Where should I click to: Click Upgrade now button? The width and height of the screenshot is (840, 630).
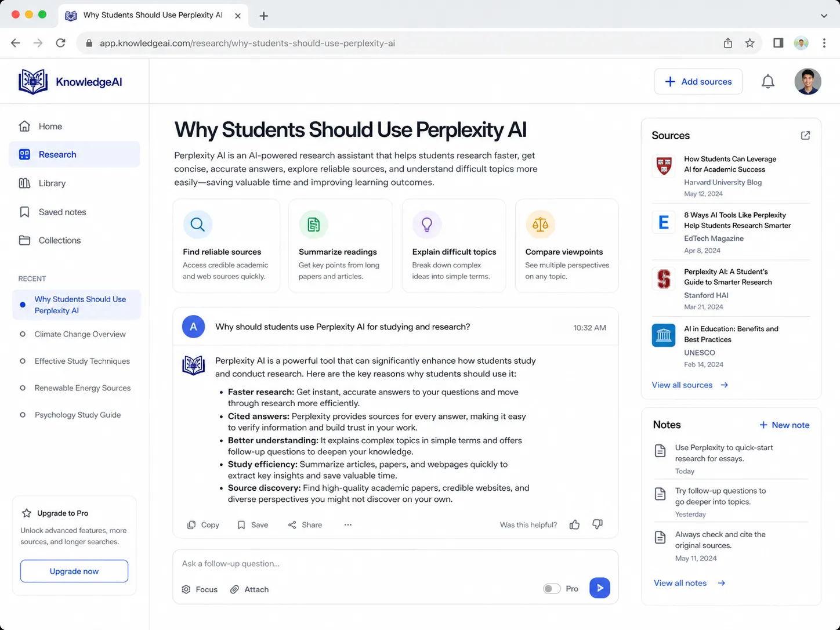coord(74,571)
